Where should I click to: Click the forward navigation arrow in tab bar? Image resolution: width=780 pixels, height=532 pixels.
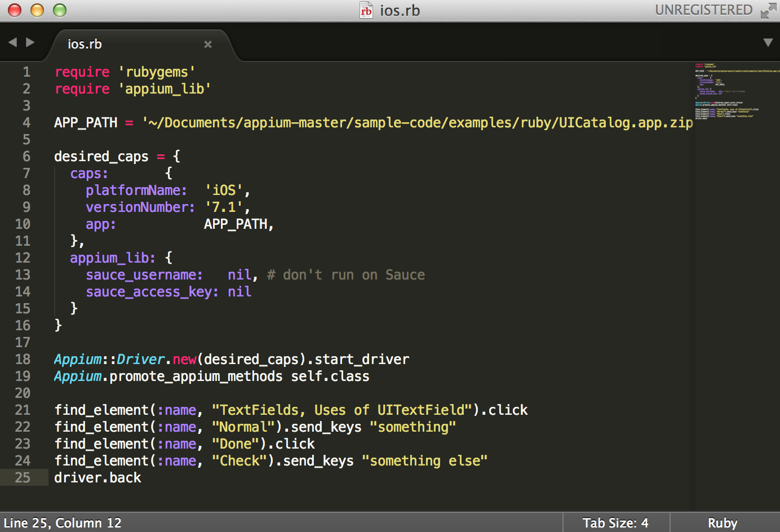click(30, 42)
